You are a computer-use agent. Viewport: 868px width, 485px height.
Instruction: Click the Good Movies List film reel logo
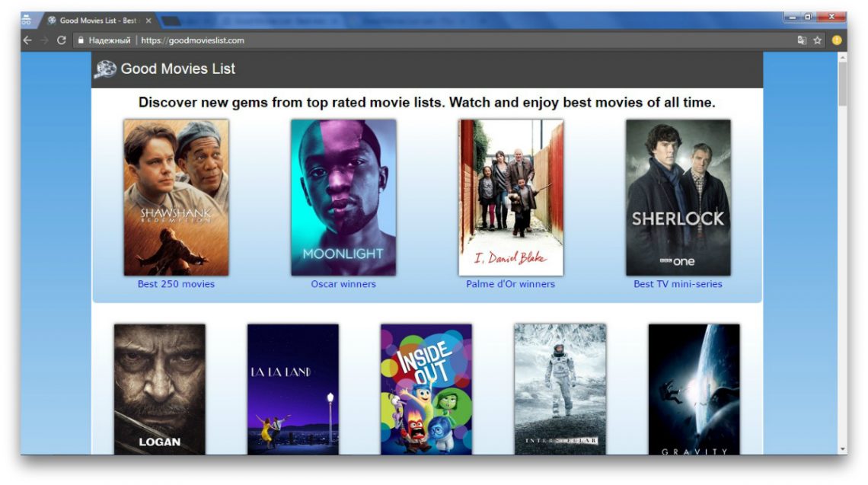pyautogui.click(x=105, y=69)
